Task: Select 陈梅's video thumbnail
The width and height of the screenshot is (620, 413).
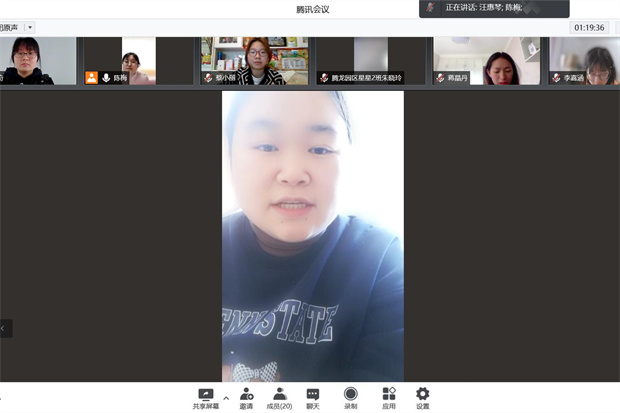Action: [x=119, y=60]
